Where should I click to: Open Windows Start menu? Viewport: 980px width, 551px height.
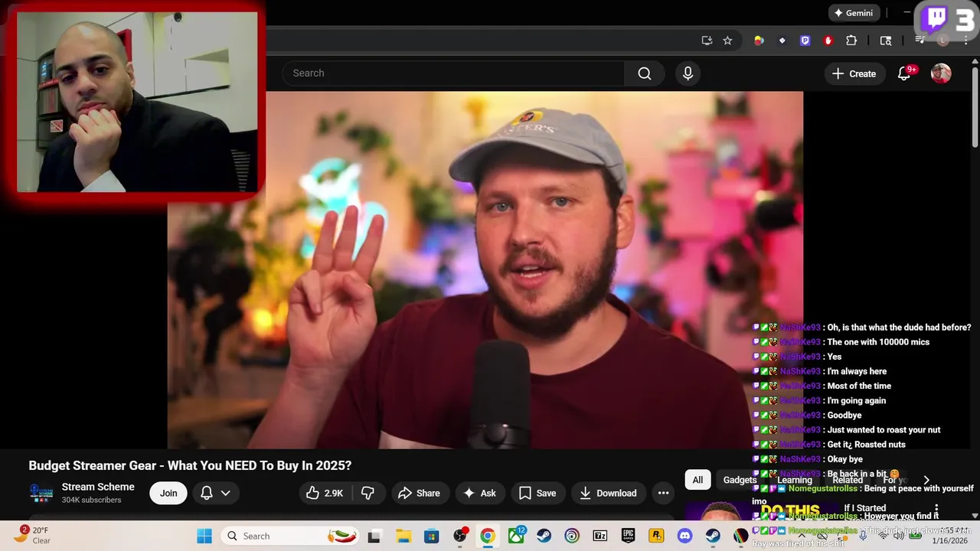[x=204, y=536]
